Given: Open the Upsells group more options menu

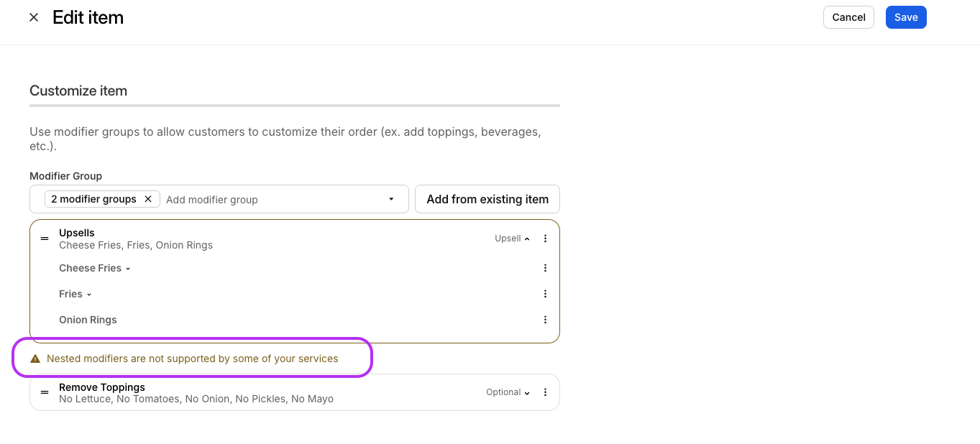Looking at the screenshot, I should click(x=545, y=239).
